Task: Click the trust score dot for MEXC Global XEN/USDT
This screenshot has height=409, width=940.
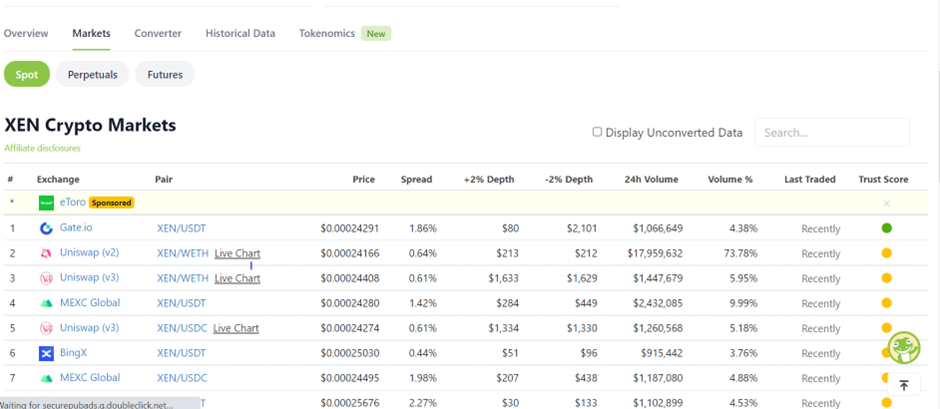Action: coord(887,303)
